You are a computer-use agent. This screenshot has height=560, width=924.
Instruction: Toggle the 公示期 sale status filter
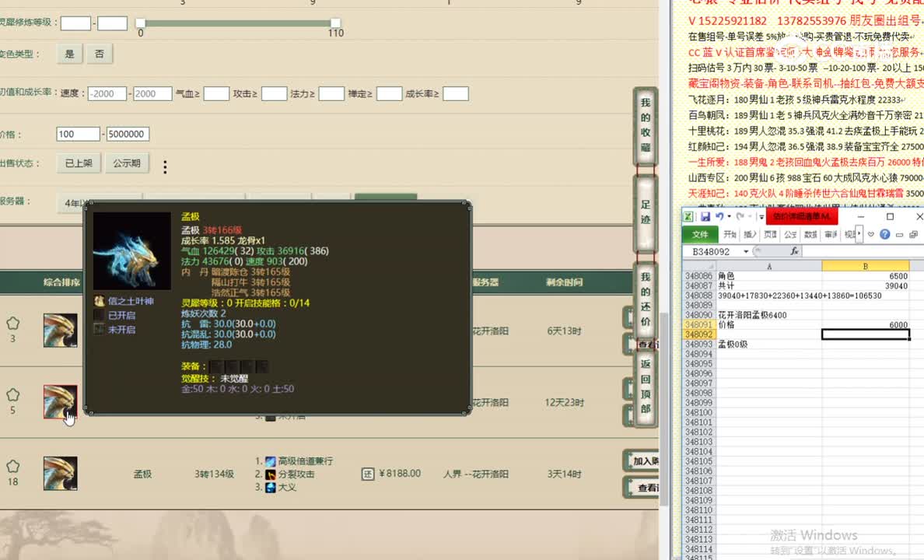click(x=128, y=164)
